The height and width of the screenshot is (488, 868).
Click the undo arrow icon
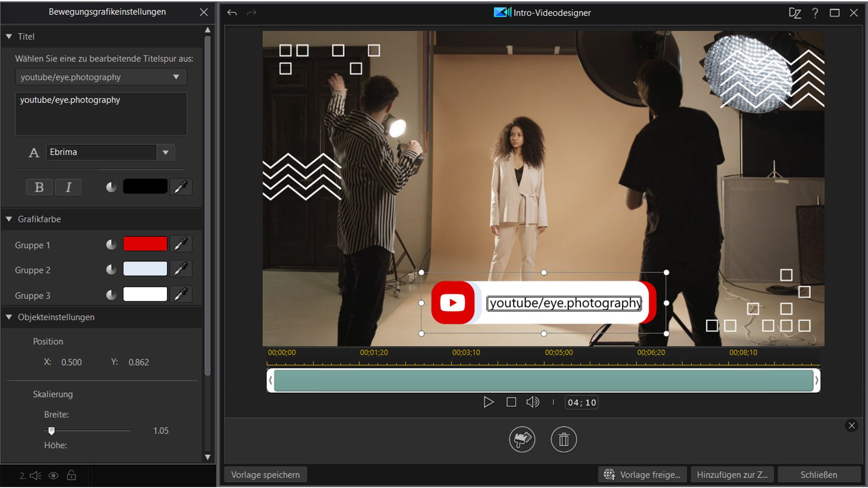(232, 13)
